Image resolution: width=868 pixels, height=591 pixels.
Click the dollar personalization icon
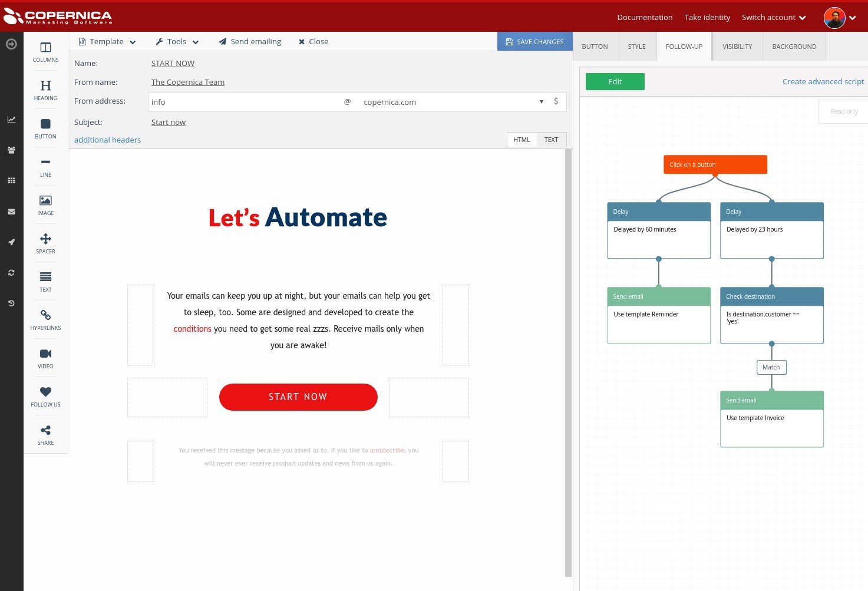coord(556,101)
